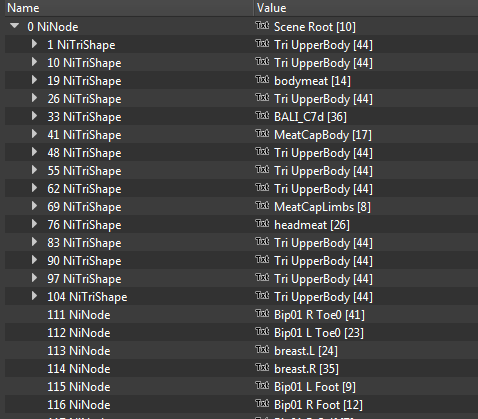The image size is (478, 419).
Task: Click the value headmeat [26]
Action: pyautogui.click(x=312, y=225)
